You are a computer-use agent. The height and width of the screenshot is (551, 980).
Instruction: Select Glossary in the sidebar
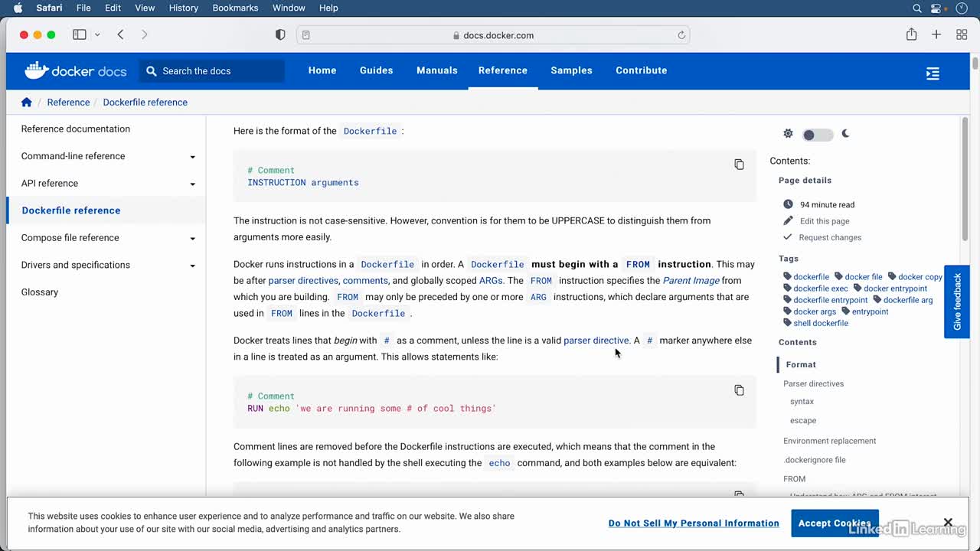[x=40, y=292]
